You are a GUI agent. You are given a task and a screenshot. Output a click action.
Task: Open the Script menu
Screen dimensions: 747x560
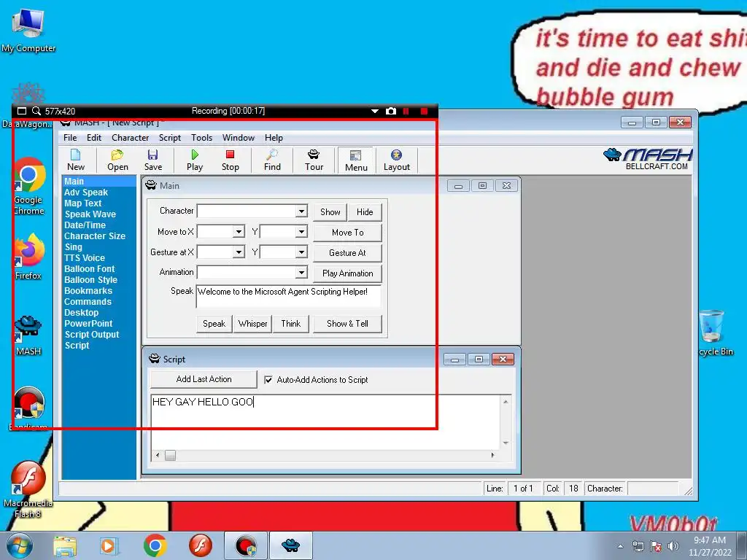(x=169, y=138)
